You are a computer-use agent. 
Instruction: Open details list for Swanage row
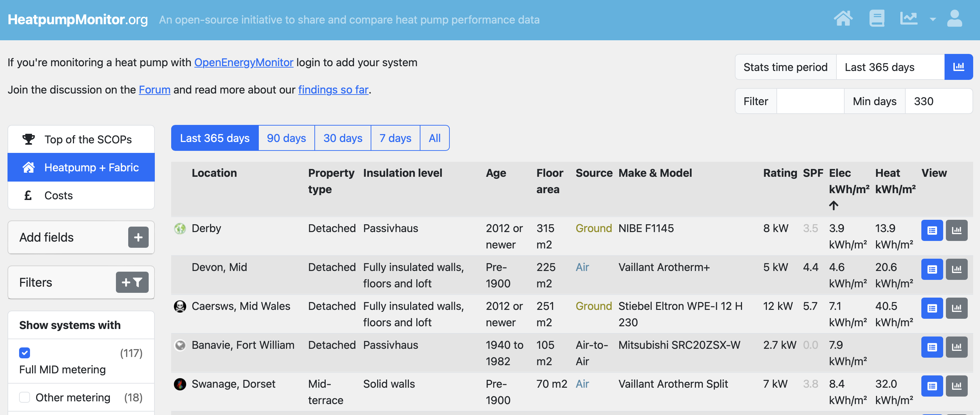pyautogui.click(x=932, y=386)
